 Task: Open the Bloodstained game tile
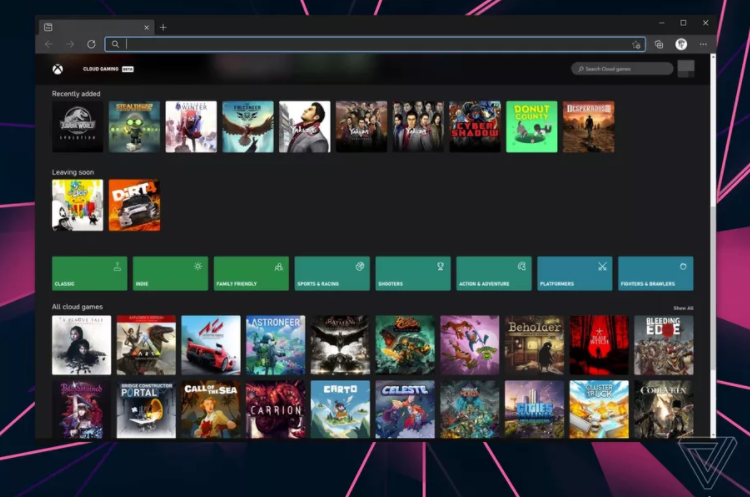tap(81, 409)
